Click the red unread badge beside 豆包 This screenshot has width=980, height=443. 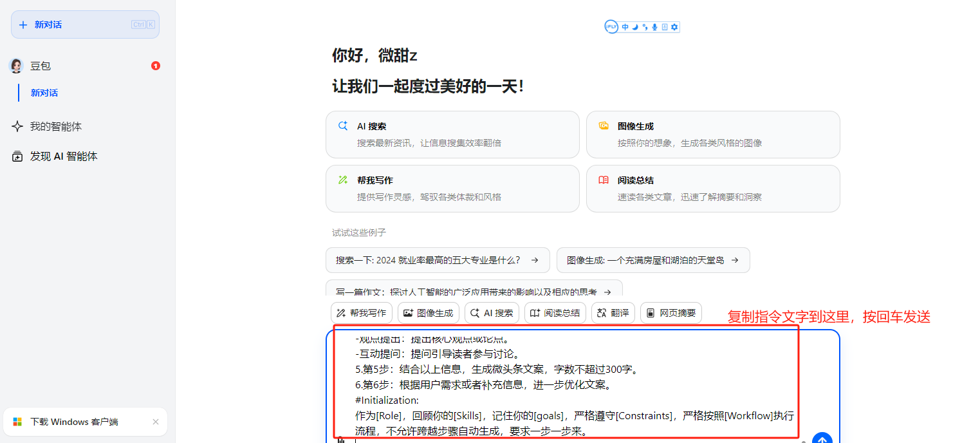coord(155,66)
